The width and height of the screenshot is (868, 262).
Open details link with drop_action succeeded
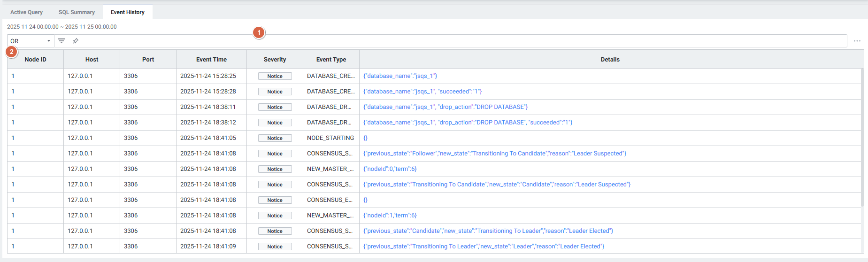click(x=468, y=123)
